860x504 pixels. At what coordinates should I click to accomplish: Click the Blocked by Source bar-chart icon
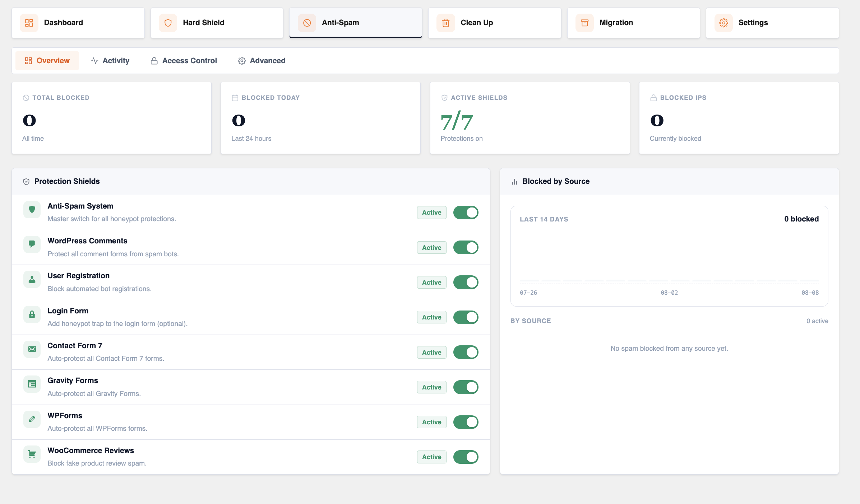point(514,182)
